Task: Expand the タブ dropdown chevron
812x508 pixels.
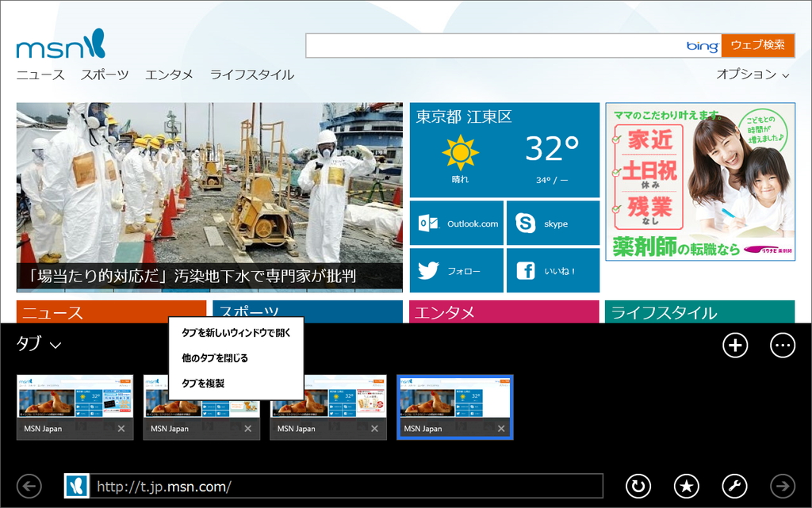Action: [56, 345]
